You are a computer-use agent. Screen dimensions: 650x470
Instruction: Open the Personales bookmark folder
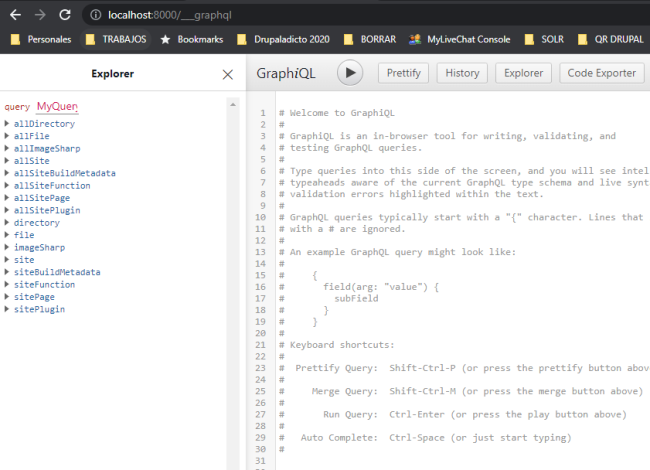pos(41,39)
